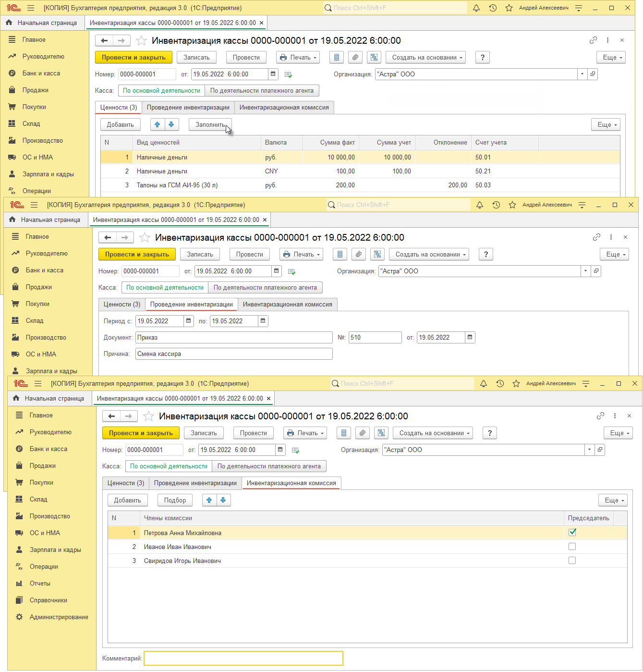Select По деятельности платежного агента in the middle window
The image size is (643, 672).
tap(265, 287)
